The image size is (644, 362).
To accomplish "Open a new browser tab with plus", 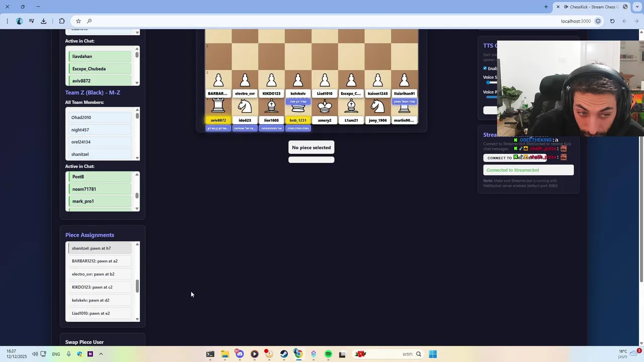I will [x=546, y=7].
